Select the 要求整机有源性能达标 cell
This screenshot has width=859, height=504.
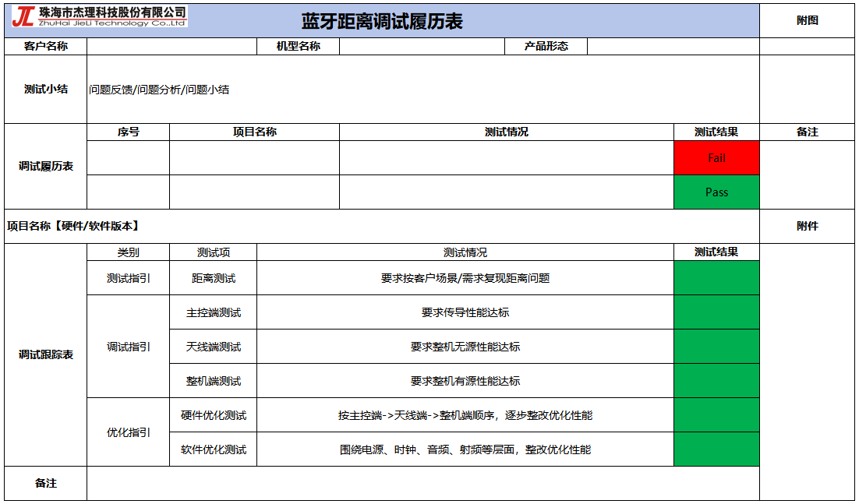pyautogui.click(x=465, y=381)
